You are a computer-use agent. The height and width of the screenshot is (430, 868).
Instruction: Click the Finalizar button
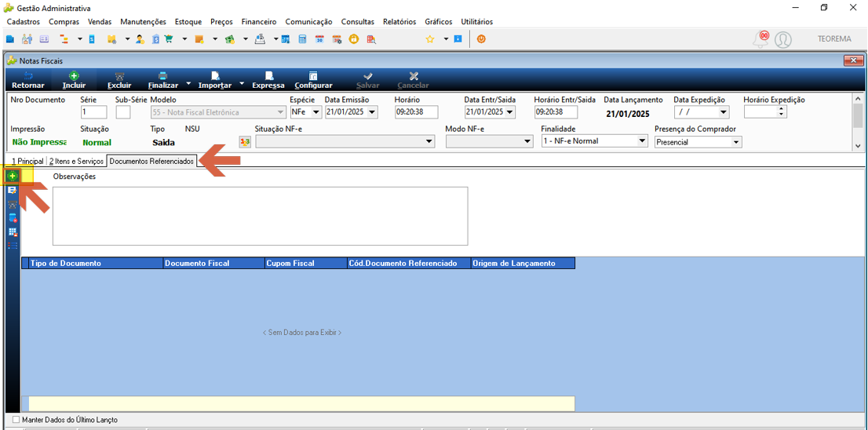pyautogui.click(x=162, y=80)
